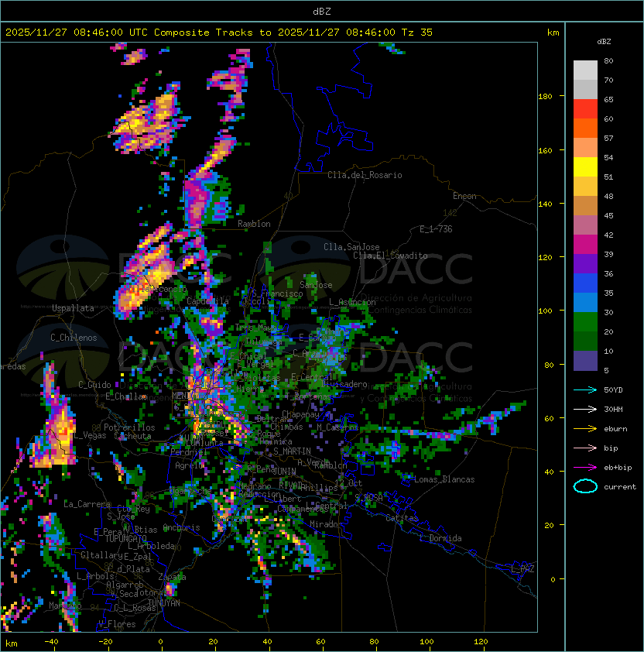Click the '-40' km horizontal axis tick label
This screenshot has height=652, width=644.
point(51,642)
